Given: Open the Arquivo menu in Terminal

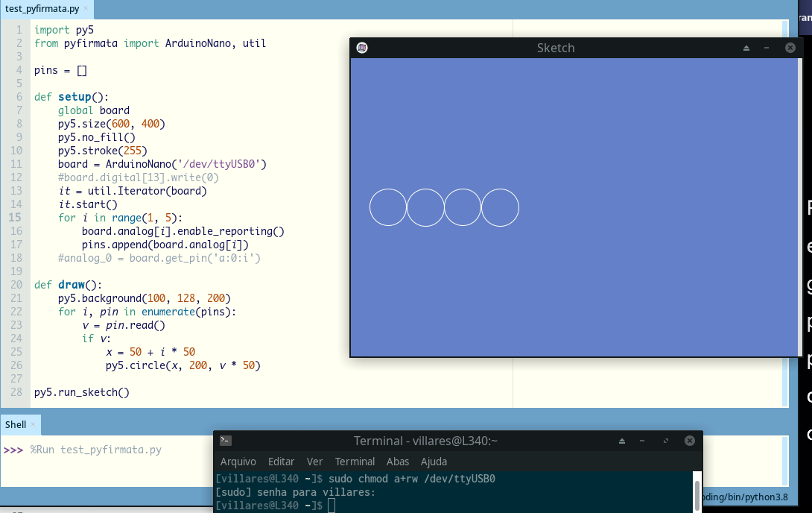Looking at the screenshot, I should [238, 462].
